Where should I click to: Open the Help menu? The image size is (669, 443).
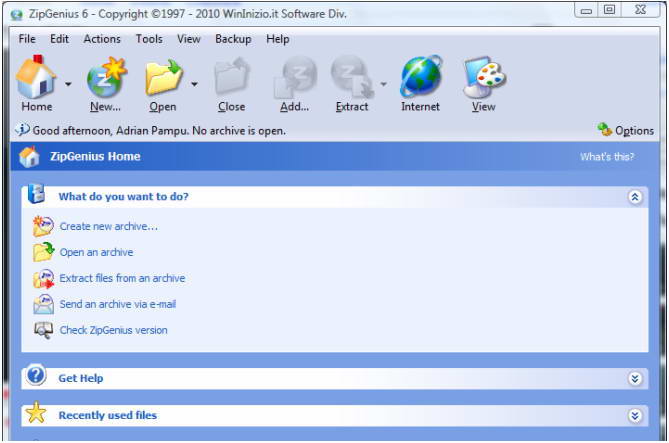coord(278,39)
